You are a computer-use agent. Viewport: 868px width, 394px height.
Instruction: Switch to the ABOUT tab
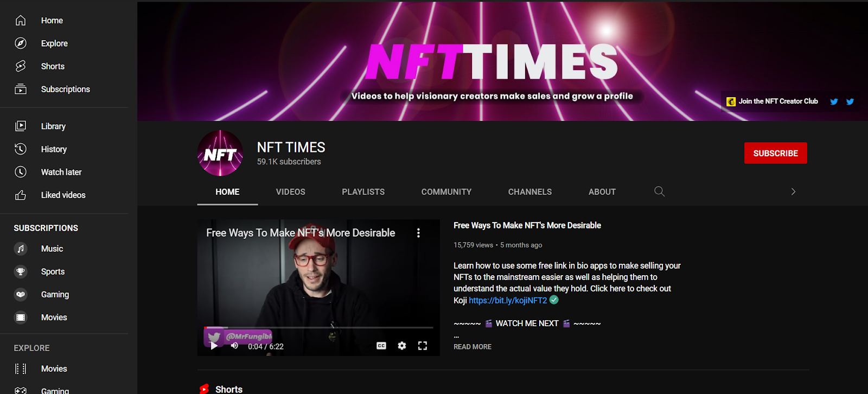(x=602, y=192)
